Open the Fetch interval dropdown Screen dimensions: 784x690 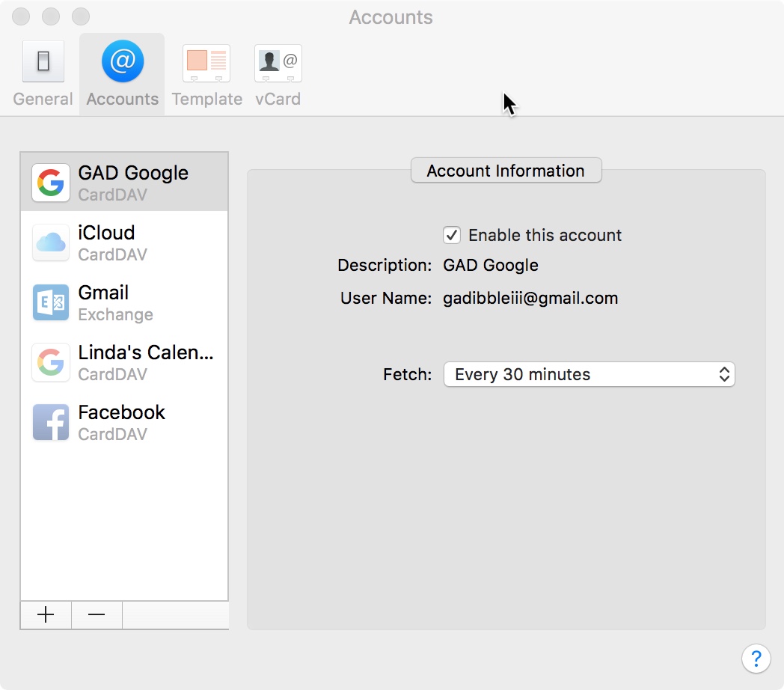click(589, 374)
